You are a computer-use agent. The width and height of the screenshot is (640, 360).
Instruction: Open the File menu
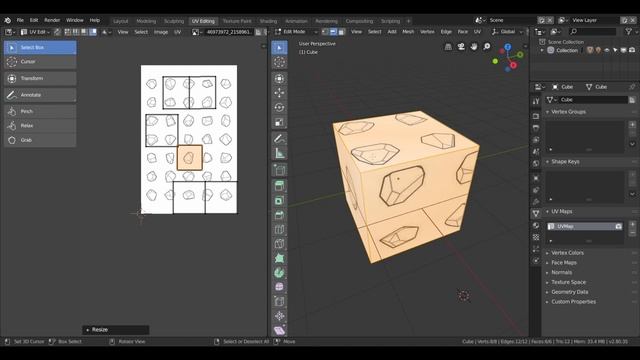(x=20, y=20)
